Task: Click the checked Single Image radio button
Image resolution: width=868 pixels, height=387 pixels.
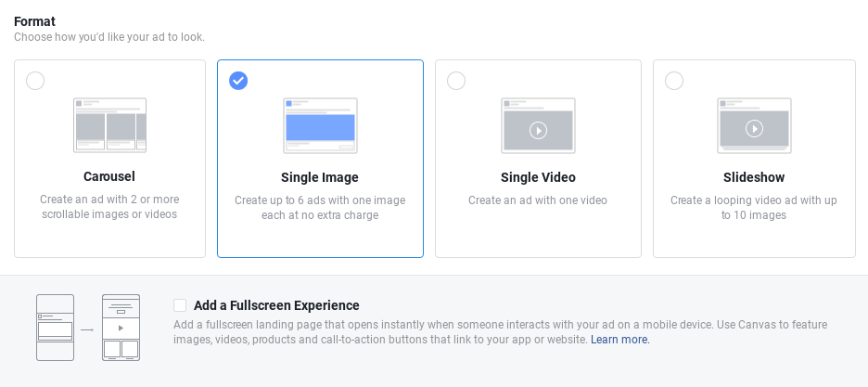Action: pyautogui.click(x=238, y=81)
